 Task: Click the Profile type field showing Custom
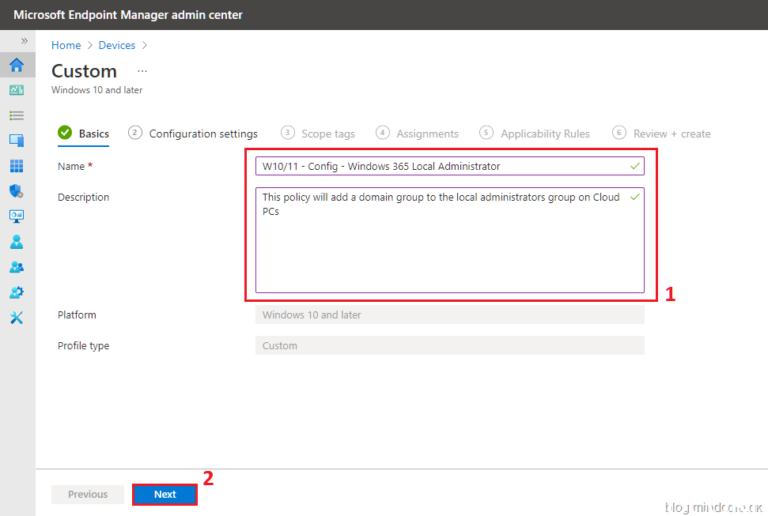pyautogui.click(x=450, y=346)
